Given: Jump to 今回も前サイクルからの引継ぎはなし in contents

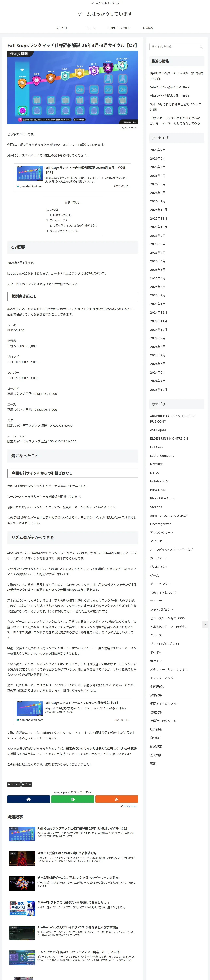Looking at the screenshot, I should point(75,226).
